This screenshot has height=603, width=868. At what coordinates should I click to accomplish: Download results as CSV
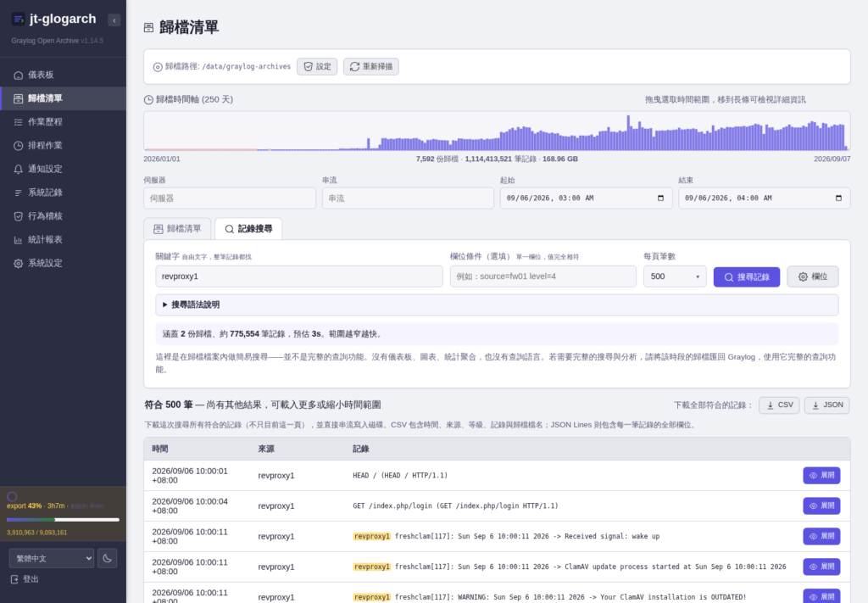[779, 405]
